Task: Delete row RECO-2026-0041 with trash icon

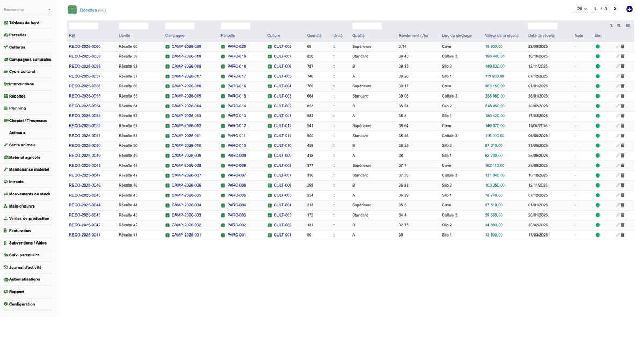Action: (x=623, y=235)
